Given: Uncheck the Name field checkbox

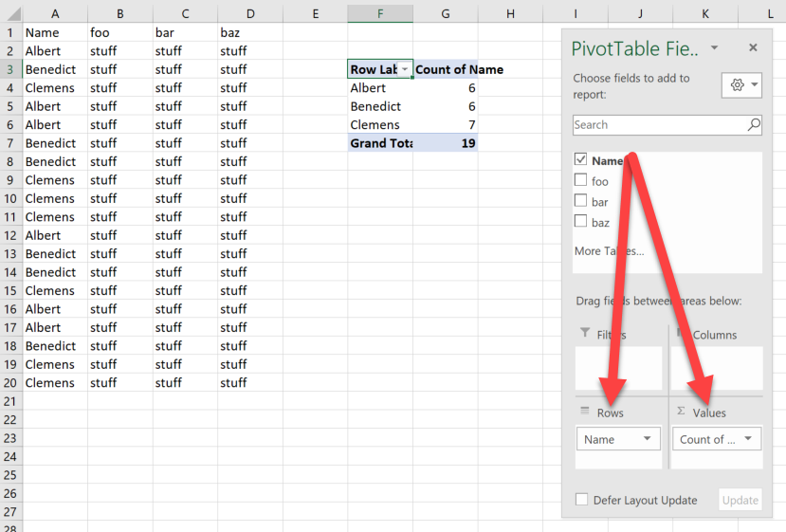Looking at the screenshot, I should tap(580, 159).
